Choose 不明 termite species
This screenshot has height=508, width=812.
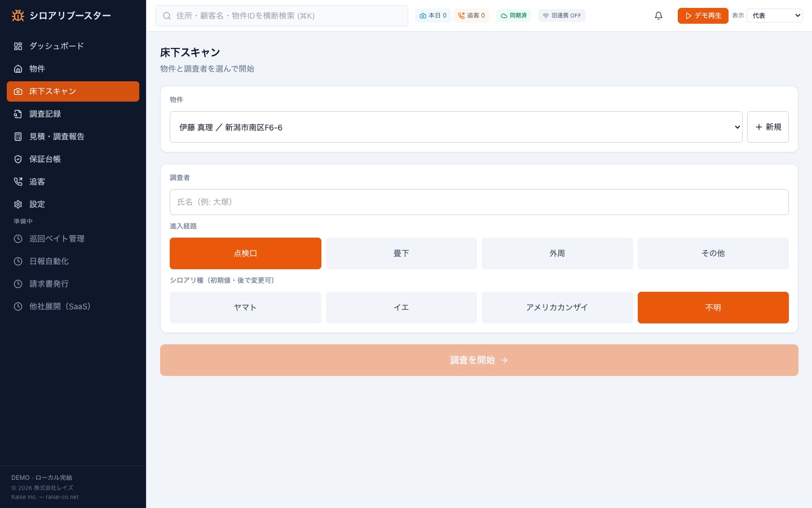pos(713,308)
